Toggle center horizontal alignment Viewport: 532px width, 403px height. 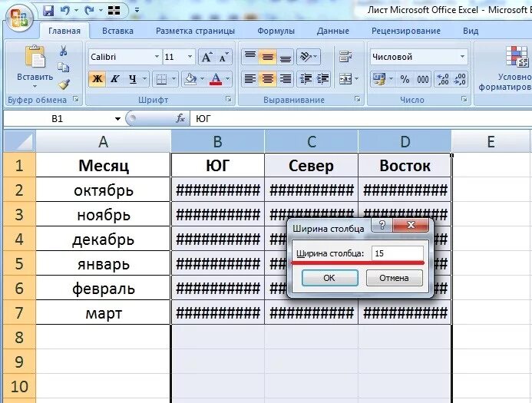268,79
